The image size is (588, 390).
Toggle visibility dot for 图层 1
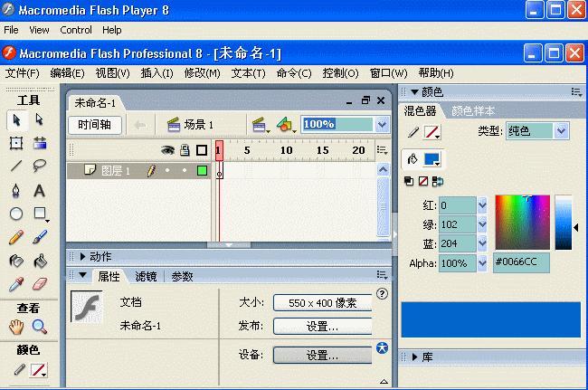click(x=167, y=170)
